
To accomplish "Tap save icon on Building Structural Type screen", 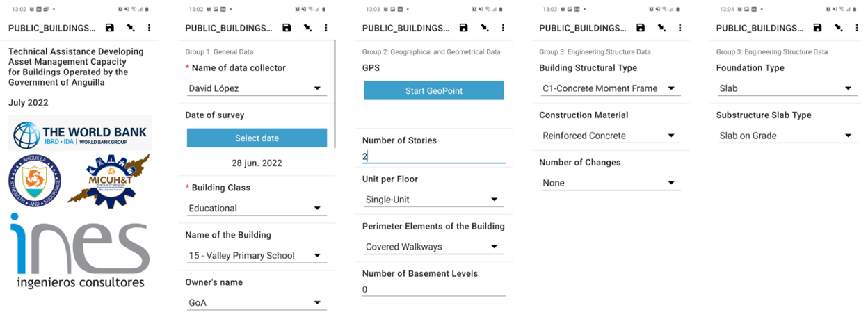I will point(641,28).
